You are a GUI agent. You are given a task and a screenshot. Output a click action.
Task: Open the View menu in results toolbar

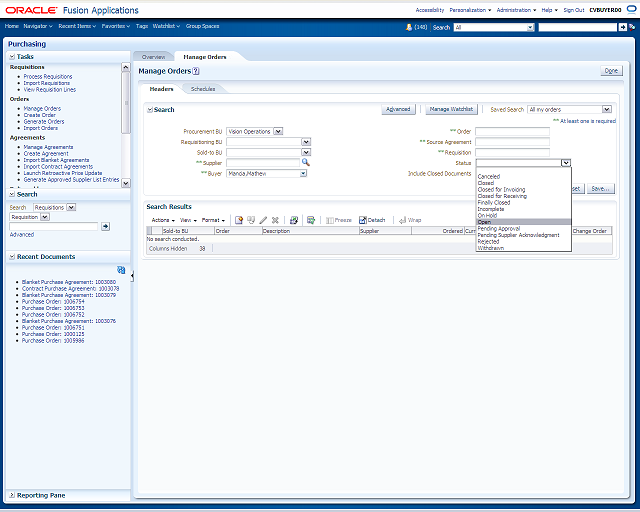click(x=188, y=220)
